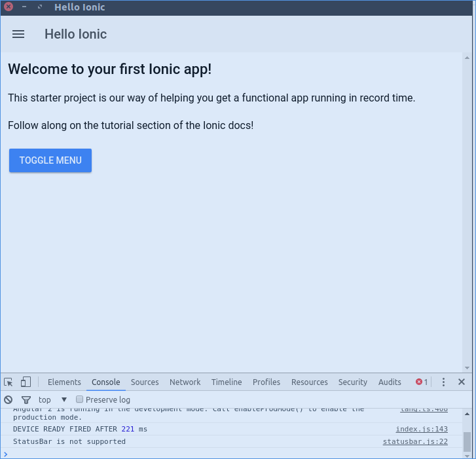Switch to the Network tab
The height and width of the screenshot is (459, 476).
[x=185, y=382]
